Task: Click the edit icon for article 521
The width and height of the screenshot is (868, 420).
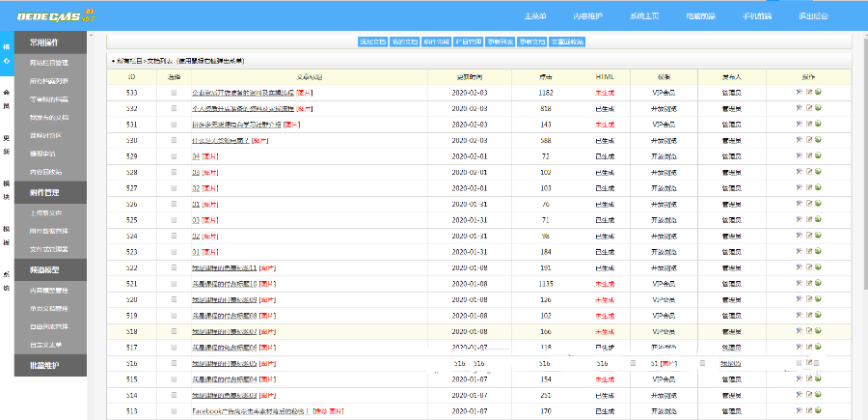Action: [x=808, y=283]
